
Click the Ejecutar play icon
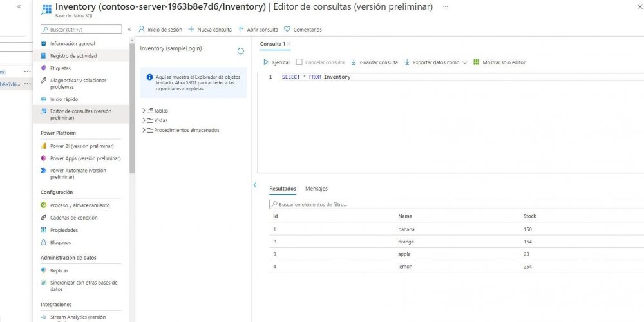[266, 62]
